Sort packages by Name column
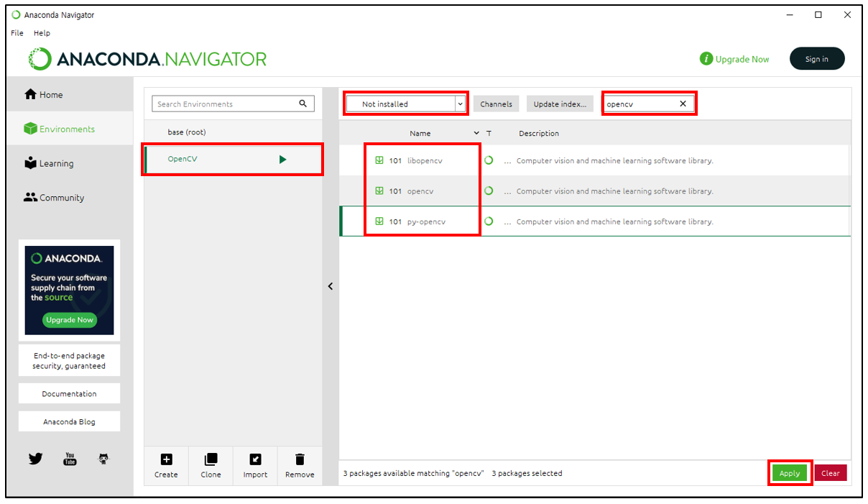 (420, 133)
